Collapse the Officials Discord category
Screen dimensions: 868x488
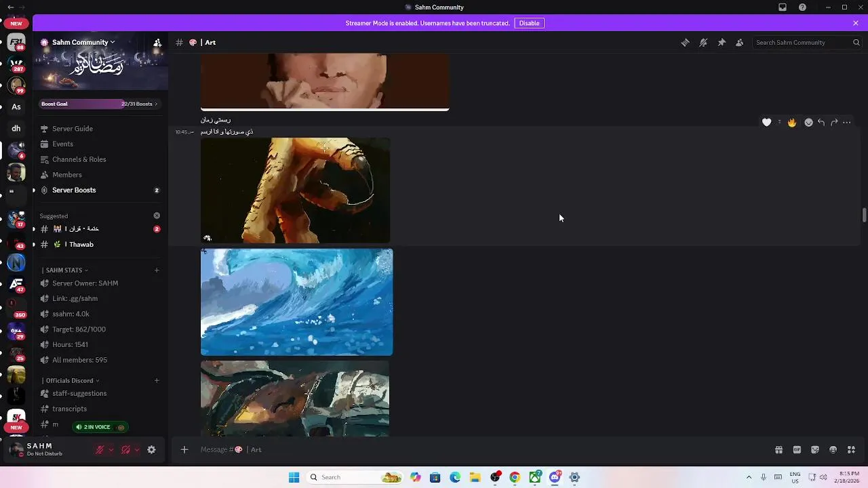coord(71,381)
